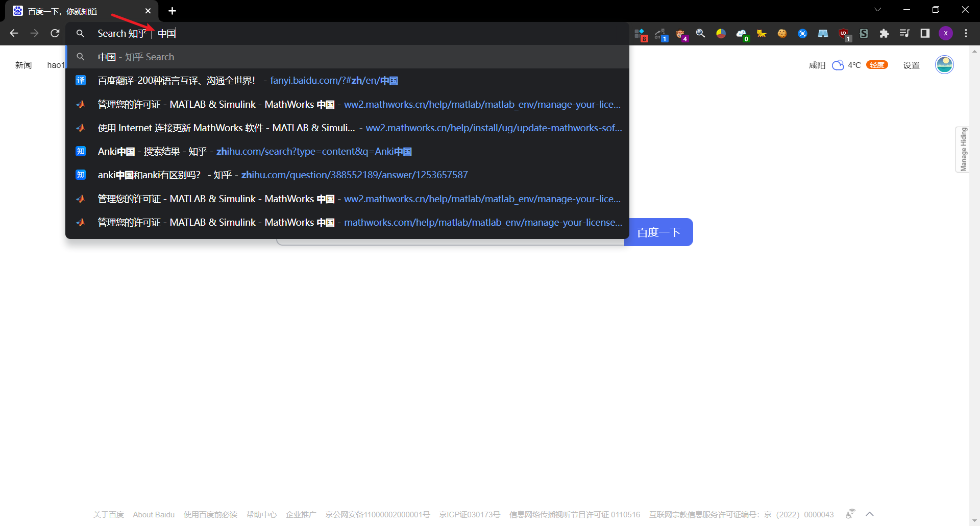Click the Baidu user avatar
The height and width of the screenshot is (526, 980).
point(944,65)
